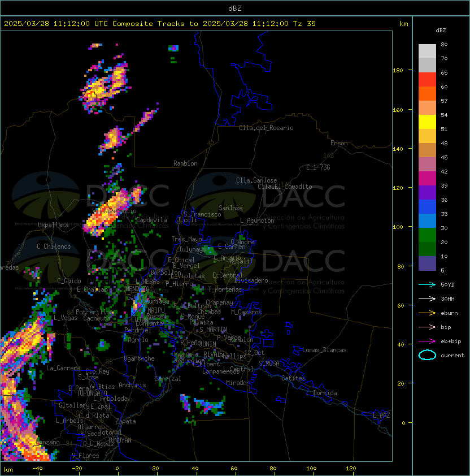Click the 'SanJose' map label
This screenshot has height=476, width=470.
tap(230, 208)
